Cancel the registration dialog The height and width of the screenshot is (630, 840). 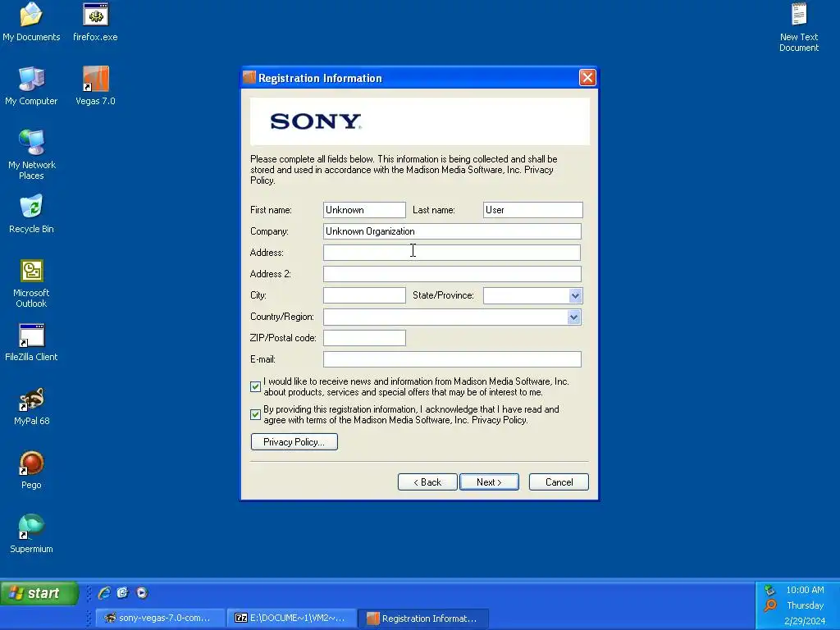point(559,482)
